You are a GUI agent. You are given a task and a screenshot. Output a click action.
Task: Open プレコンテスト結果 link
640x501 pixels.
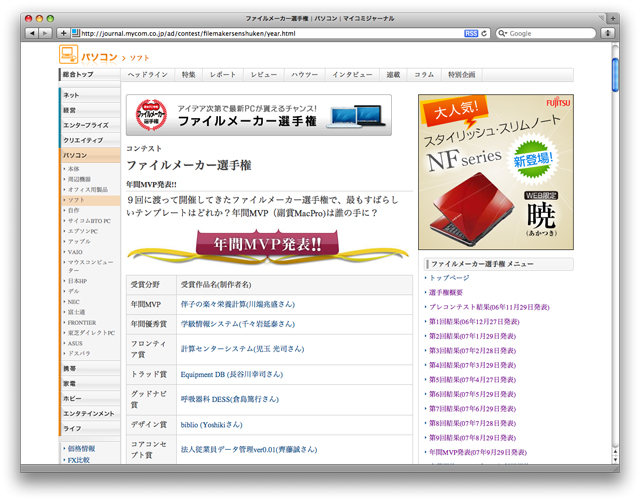pos(489,307)
